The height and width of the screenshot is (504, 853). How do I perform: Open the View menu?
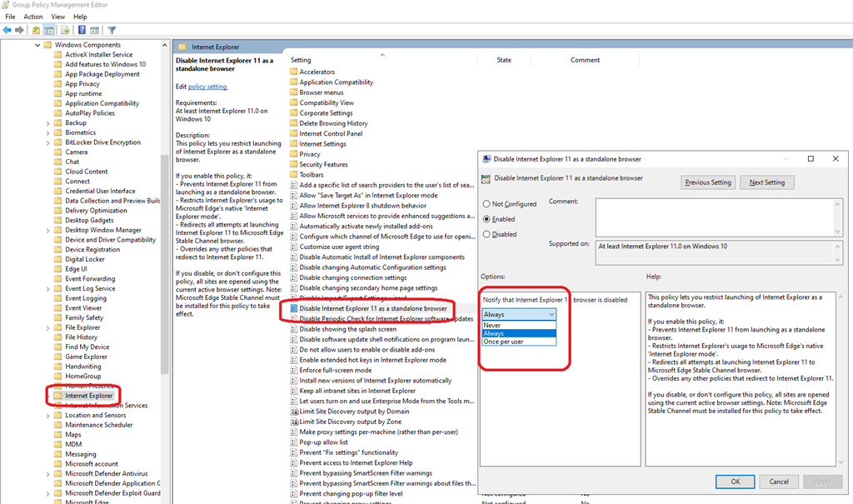tap(58, 17)
